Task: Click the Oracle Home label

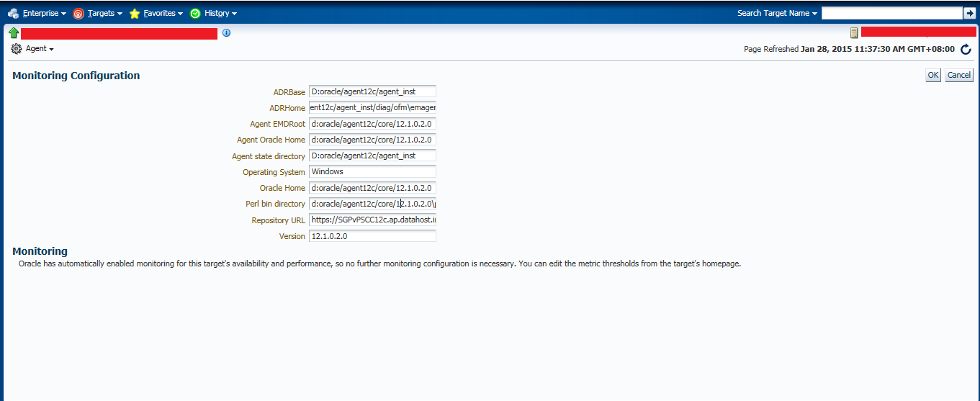Action: click(283, 188)
